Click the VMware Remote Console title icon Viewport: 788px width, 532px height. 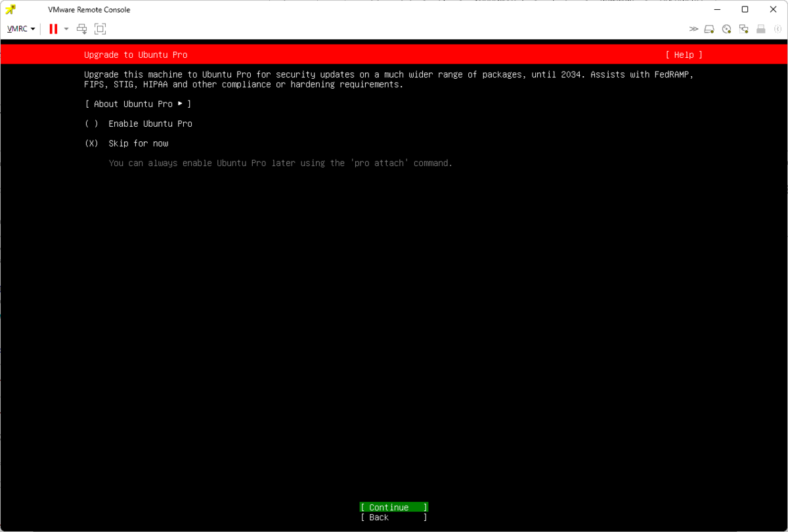pyautogui.click(x=11, y=9)
